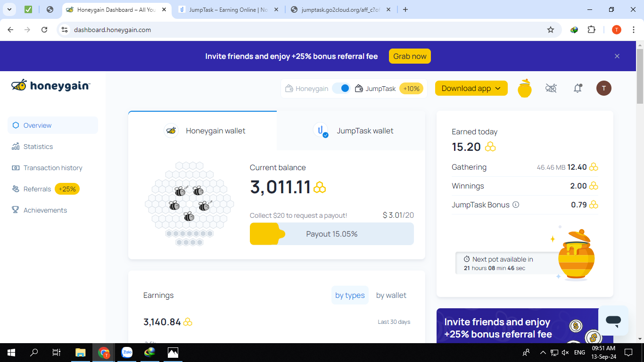Open the honey pot icon in header
This screenshot has height=362, width=644.
pyautogui.click(x=525, y=88)
